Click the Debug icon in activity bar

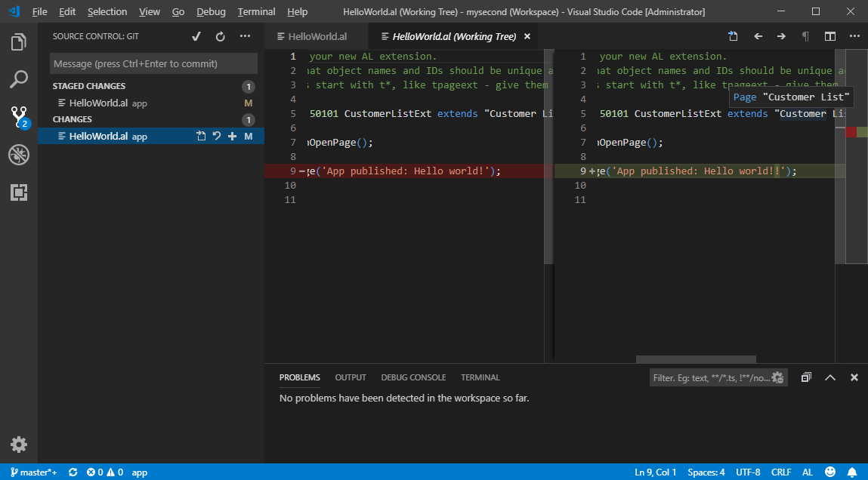[19, 155]
